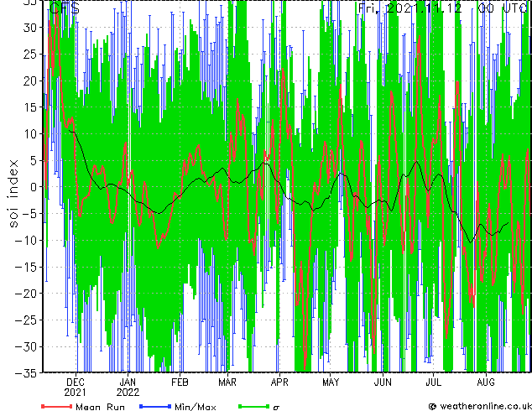Click the JAN 2022 axis label
The image size is (532, 411).
pyautogui.click(x=128, y=388)
